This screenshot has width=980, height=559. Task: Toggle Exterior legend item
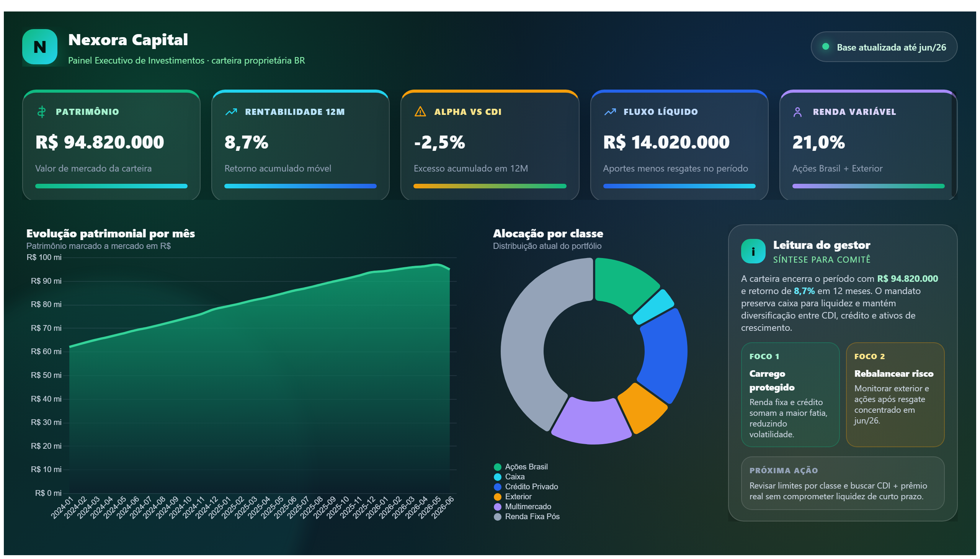point(513,497)
